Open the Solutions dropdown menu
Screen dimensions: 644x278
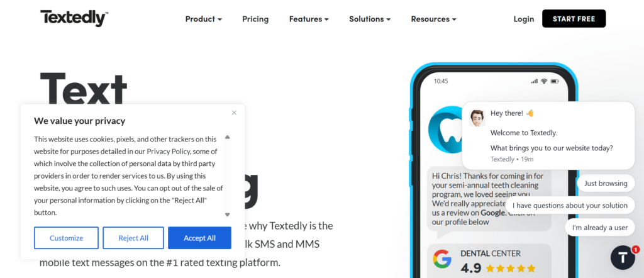pyautogui.click(x=370, y=19)
